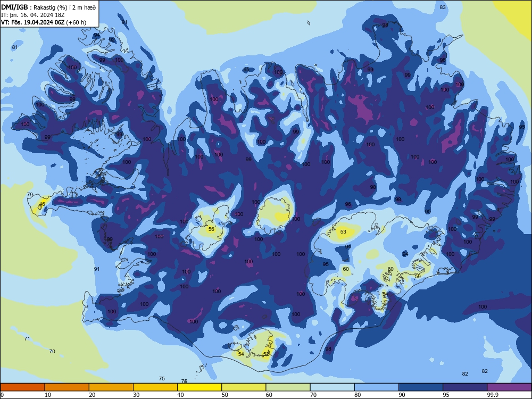The height and width of the screenshot is (399, 532).
Task: Click legend scale label 10
Action: 48,395
